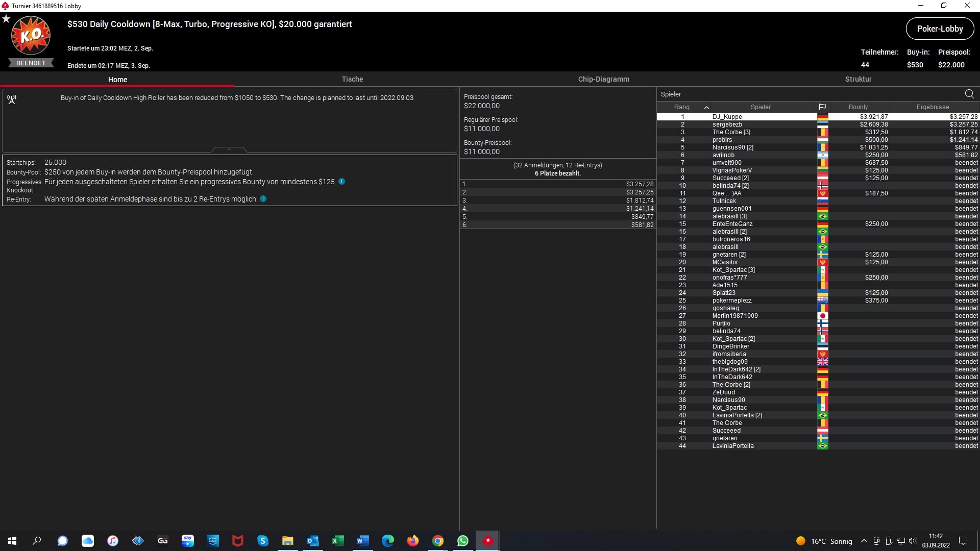The image size is (980, 551).
Task: Open the PokerStars taskbar icon
Action: 488,541
